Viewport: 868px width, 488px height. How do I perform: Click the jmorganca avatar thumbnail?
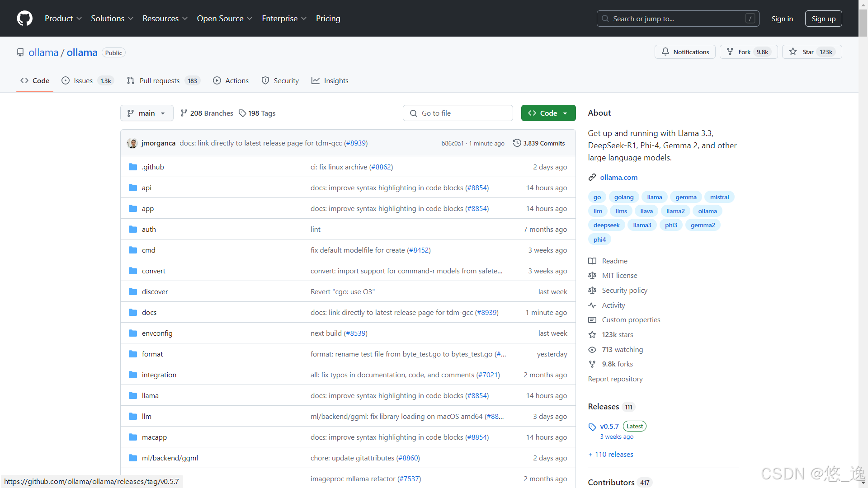pos(132,143)
